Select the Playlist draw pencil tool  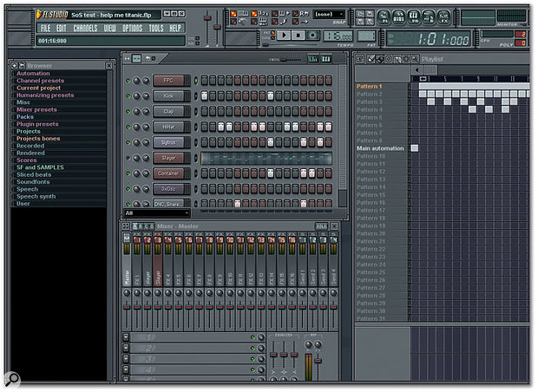point(371,59)
